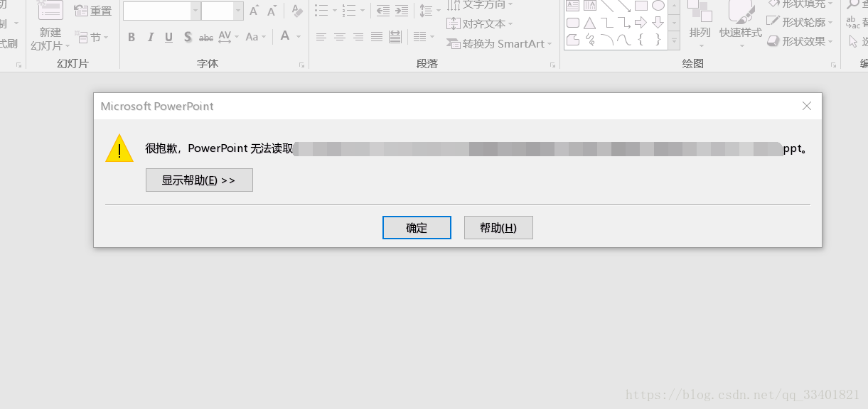Click the 确定 button in the dialog
This screenshot has height=409, width=868.
(417, 228)
